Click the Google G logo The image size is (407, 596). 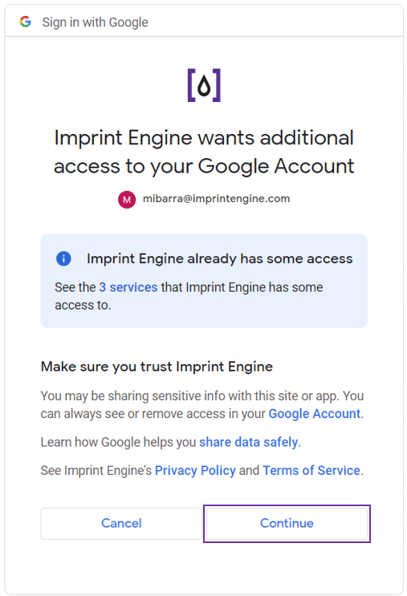click(25, 22)
